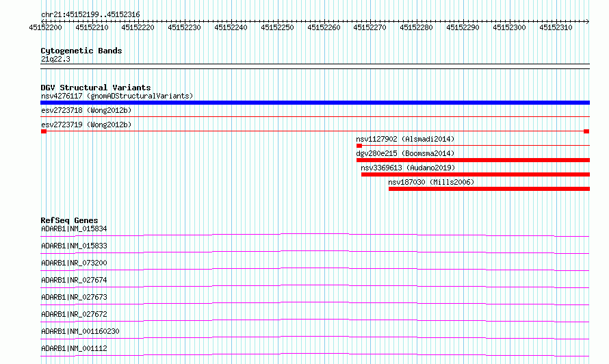609x364 pixels.
Task: Select ruler position 45152300
Action: 510,27
